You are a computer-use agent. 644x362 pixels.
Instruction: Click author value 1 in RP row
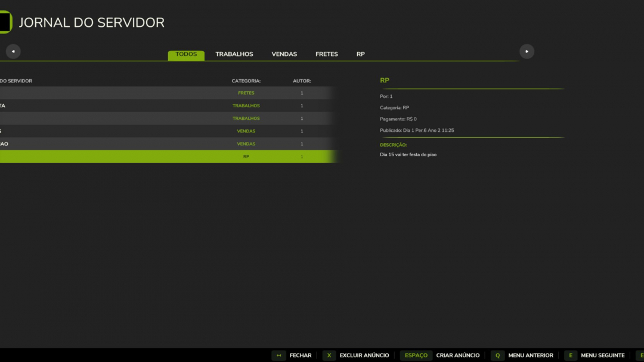coord(302,157)
